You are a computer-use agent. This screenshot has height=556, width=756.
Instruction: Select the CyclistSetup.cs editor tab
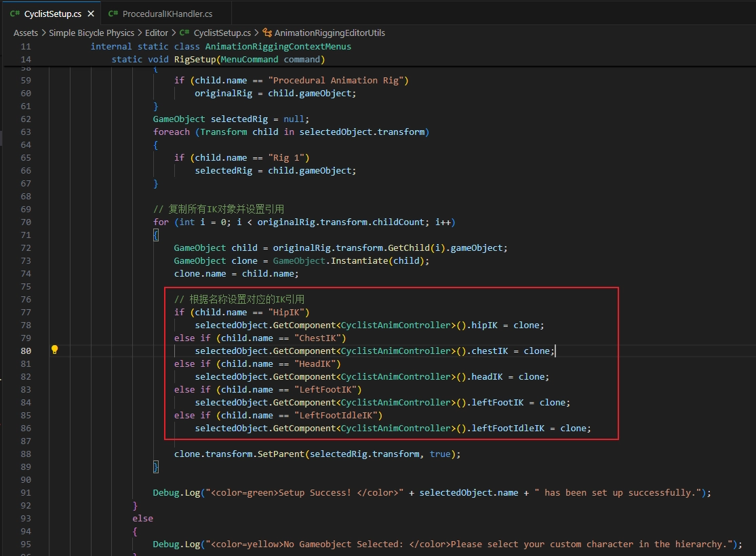pyautogui.click(x=53, y=14)
